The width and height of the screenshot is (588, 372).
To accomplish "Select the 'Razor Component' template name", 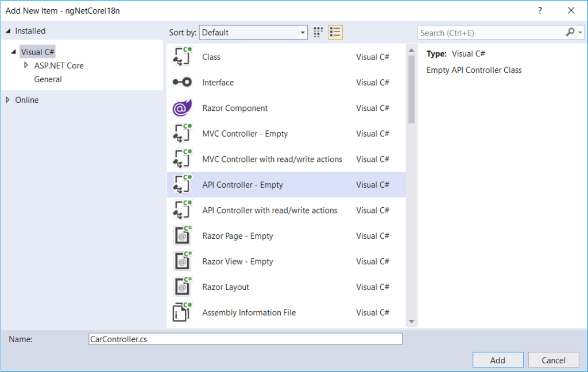I will (x=235, y=108).
